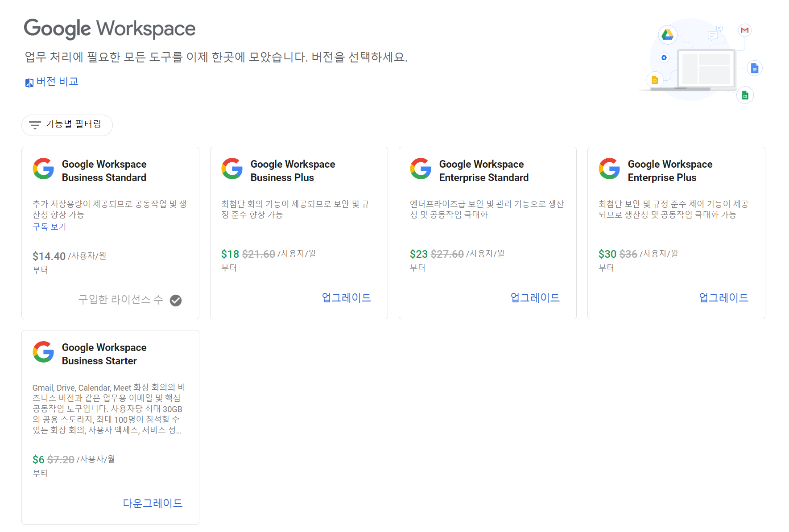Click the $6 discounted price
The image size is (789, 532).
(38, 459)
